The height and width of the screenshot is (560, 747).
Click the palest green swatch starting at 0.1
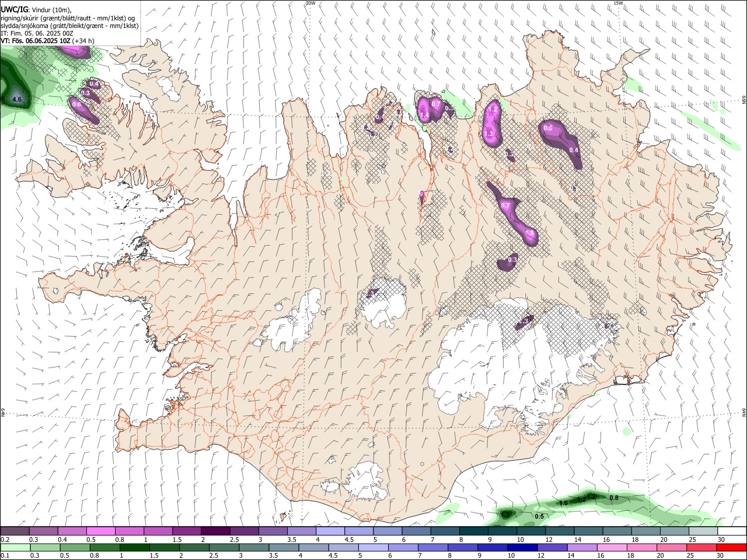15,548
